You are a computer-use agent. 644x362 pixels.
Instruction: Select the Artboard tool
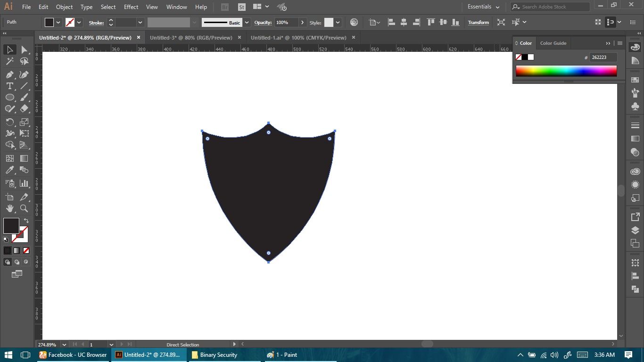(x=9, y=197)
